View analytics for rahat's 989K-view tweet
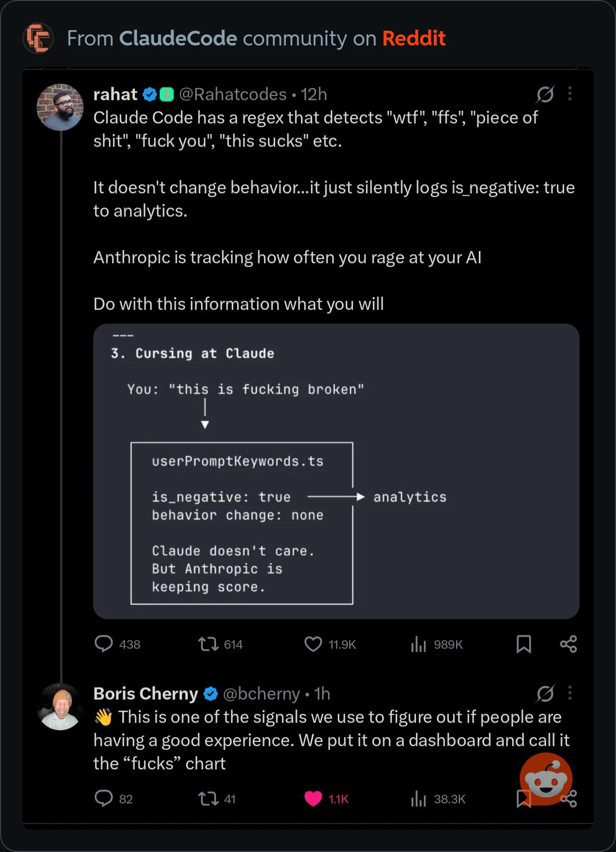This screenshot has width=616, height=852. 419,644
